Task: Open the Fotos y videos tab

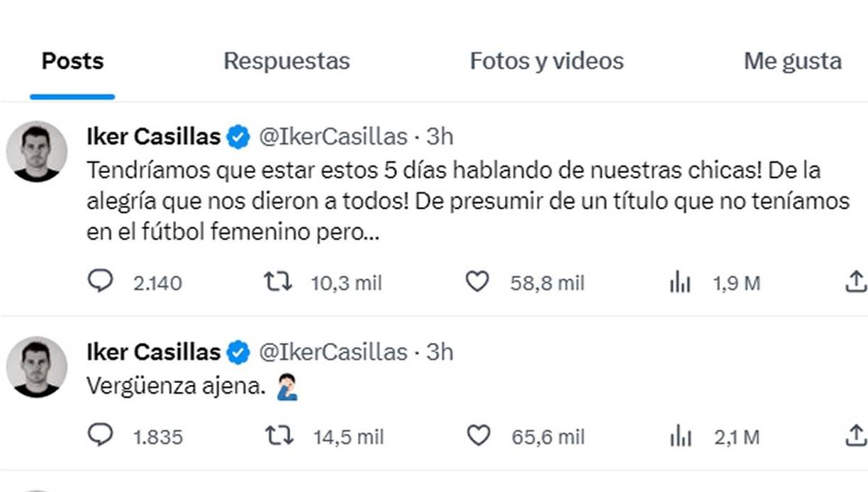Action: click(x=546, y=61)
